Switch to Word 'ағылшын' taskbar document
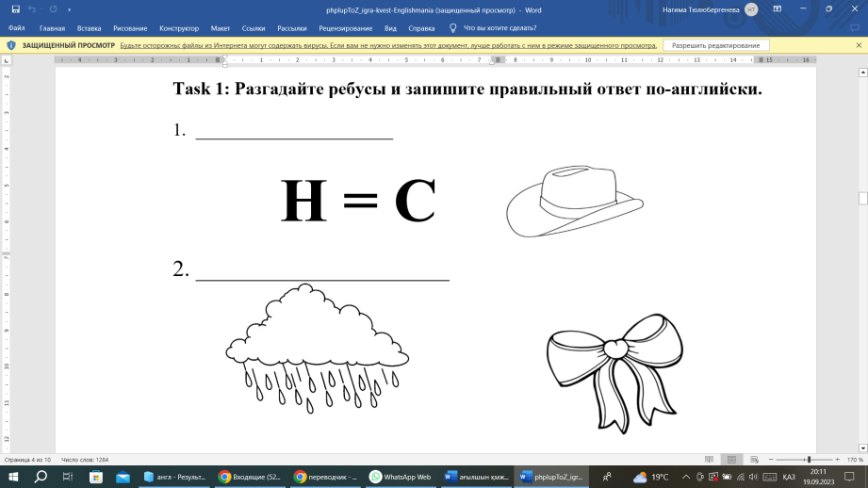This screenshot has height=488, width=868. coord(476,477)
